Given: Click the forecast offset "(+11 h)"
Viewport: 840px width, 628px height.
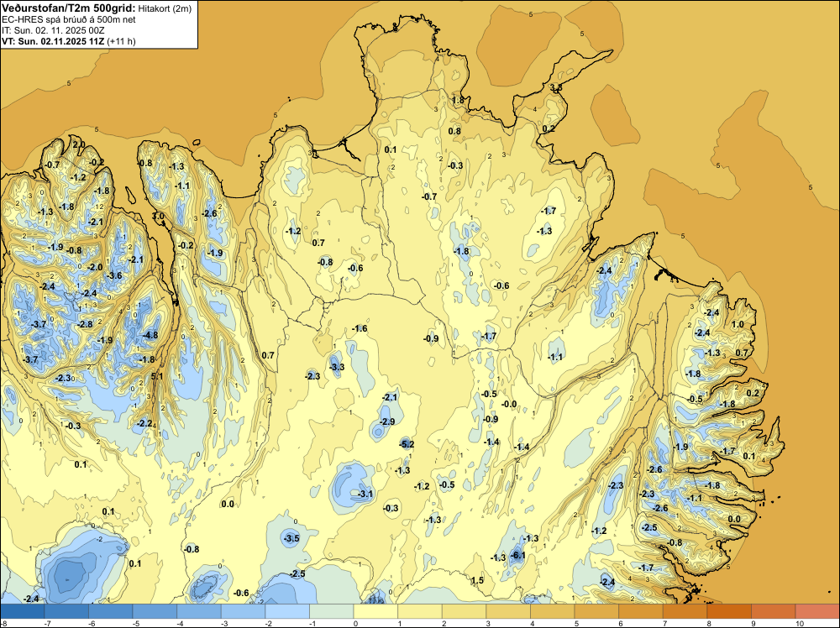Looking at the screenshot, I should click(x=122, y=41).
